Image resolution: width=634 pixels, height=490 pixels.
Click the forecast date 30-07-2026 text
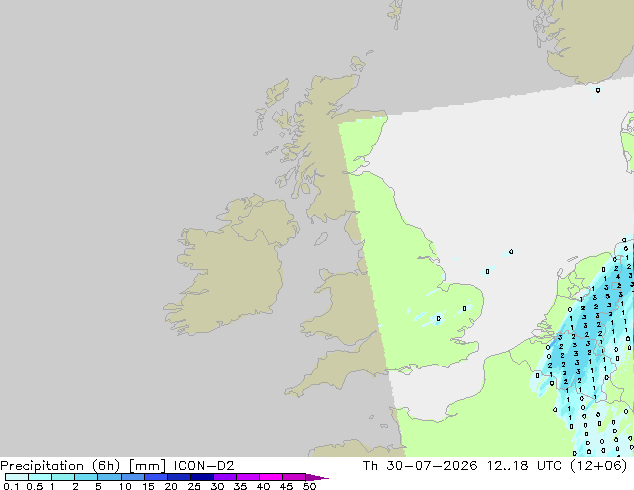[x=432, y=466]
